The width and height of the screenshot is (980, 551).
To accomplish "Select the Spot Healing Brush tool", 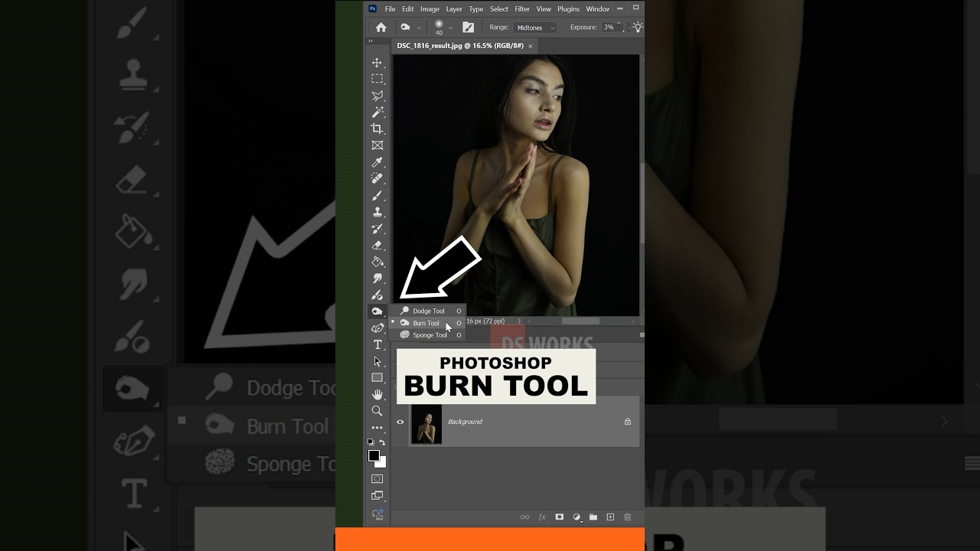I will pos(377,178).
